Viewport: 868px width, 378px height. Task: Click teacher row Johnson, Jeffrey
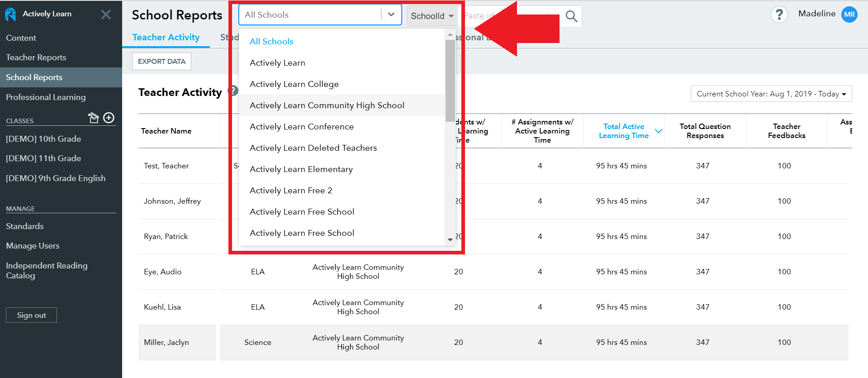172,201
